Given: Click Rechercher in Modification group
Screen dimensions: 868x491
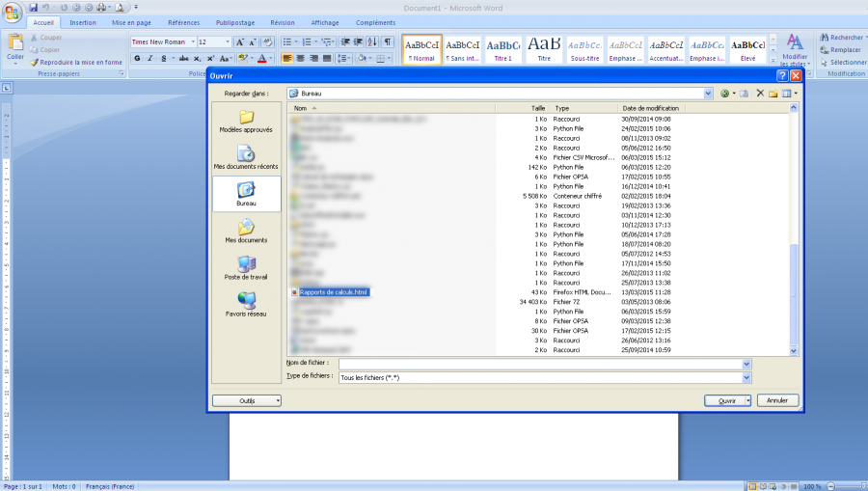Looking at the screenshot, I should coord(842,37).
